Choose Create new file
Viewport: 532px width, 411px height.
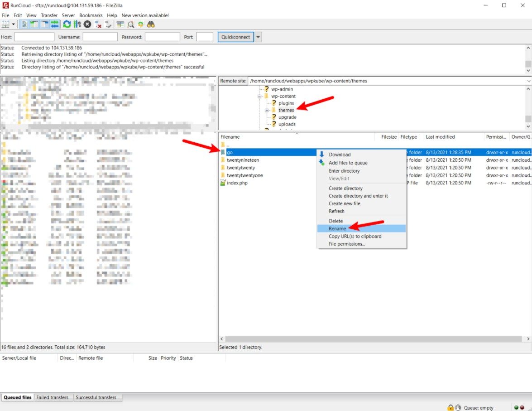pos(361,203)
